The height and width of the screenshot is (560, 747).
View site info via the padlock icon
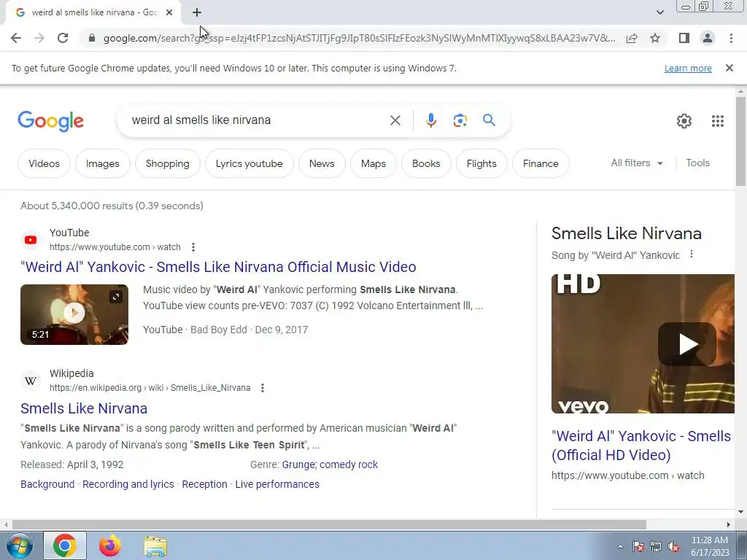point(92,38)
